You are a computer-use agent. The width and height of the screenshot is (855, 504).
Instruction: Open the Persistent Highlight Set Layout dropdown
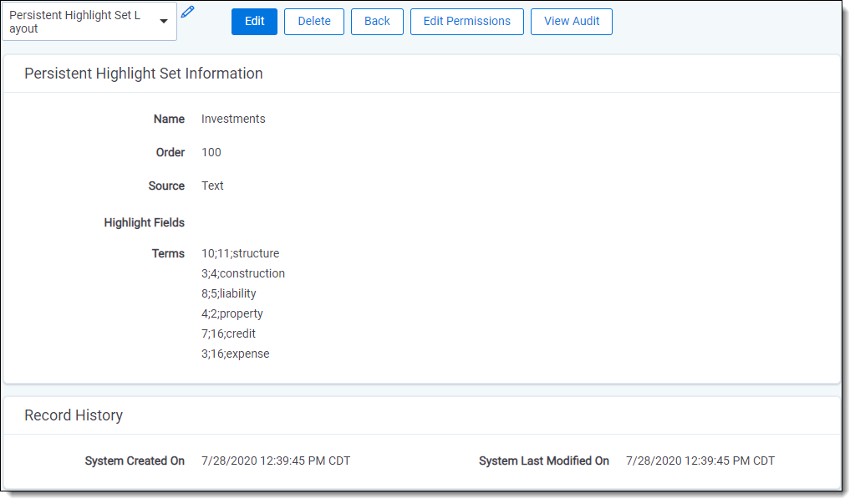pos(89,22)
